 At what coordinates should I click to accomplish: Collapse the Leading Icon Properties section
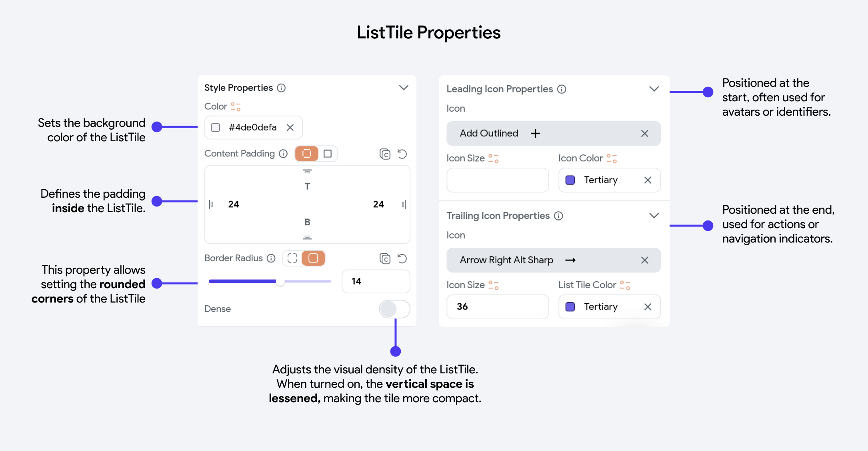(654, 89)
